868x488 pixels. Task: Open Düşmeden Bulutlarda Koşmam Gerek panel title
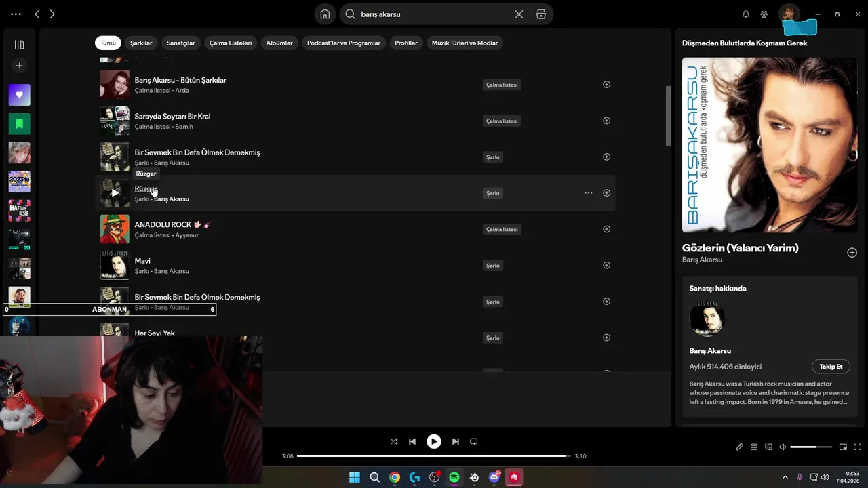tap(745, 43)
